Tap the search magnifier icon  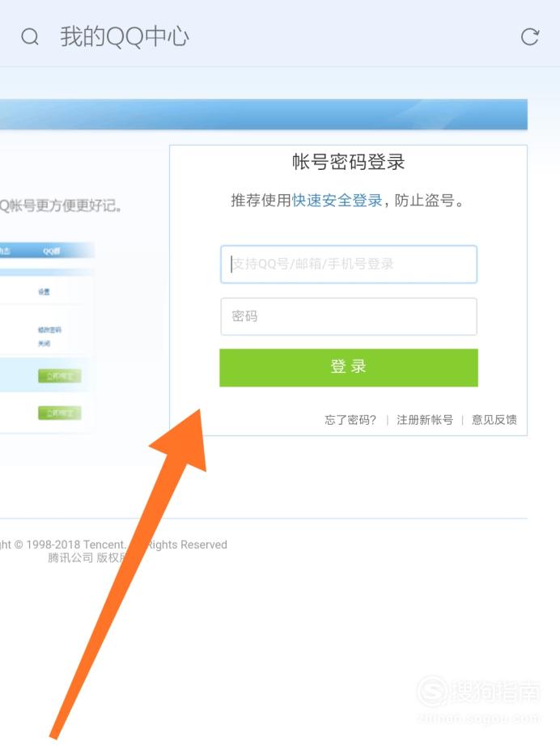[30, 36]
